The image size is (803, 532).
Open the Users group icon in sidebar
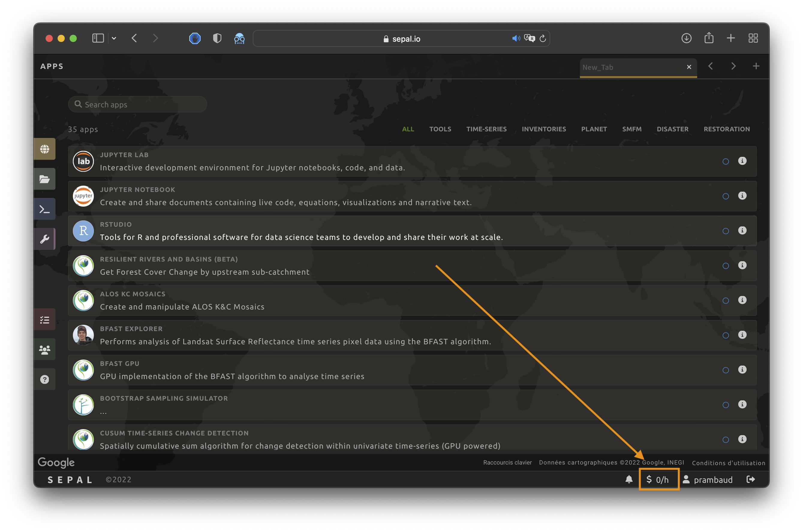pyautogui.click(x=44, y=349)
